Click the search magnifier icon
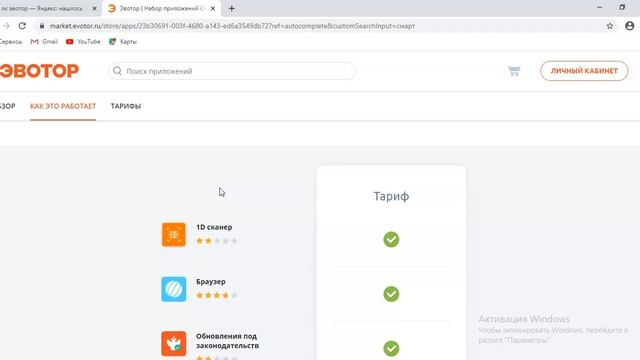Viewport: 640px width, 360px height. [118, 71]
